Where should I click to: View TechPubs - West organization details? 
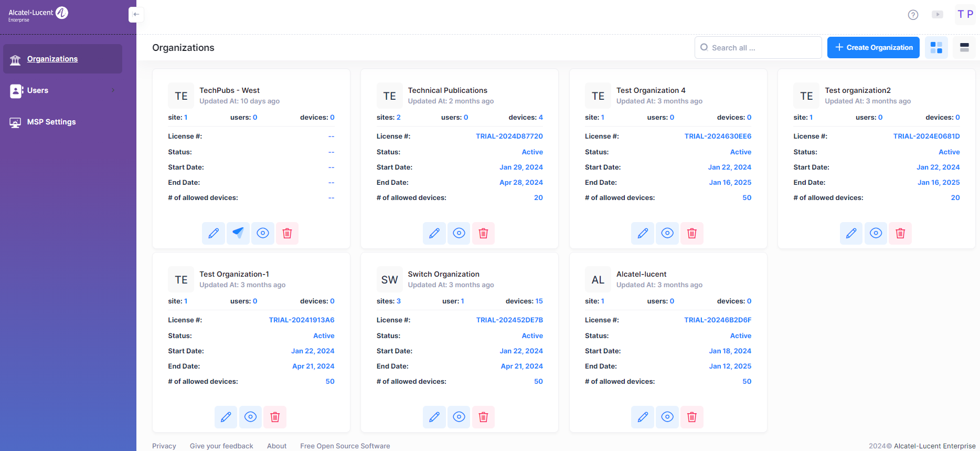[263, 233]
